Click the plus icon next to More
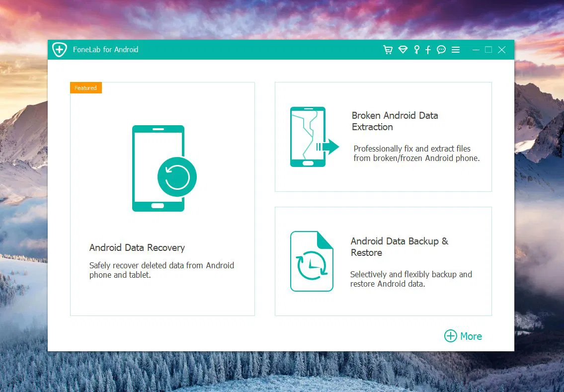The height and width of the screenshot is (392, 564). point(450,336)
